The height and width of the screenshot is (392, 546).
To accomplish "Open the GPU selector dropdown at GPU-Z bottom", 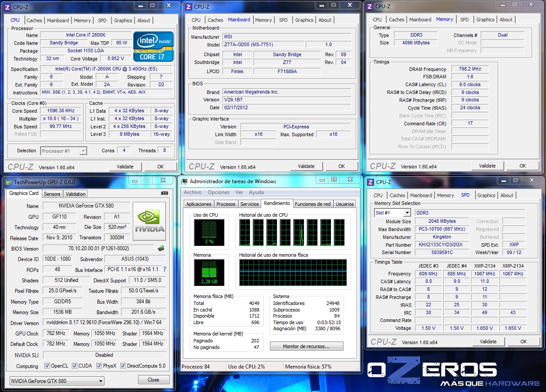I will 57,381.
